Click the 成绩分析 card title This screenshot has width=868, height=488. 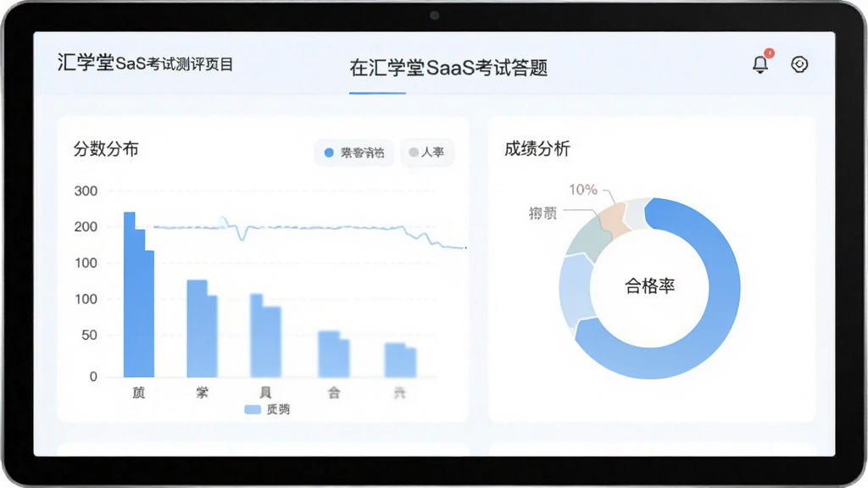(x=537, y=149)
